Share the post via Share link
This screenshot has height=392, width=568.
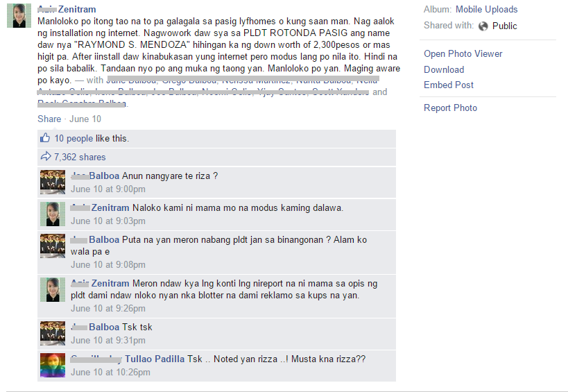(49, 119)
